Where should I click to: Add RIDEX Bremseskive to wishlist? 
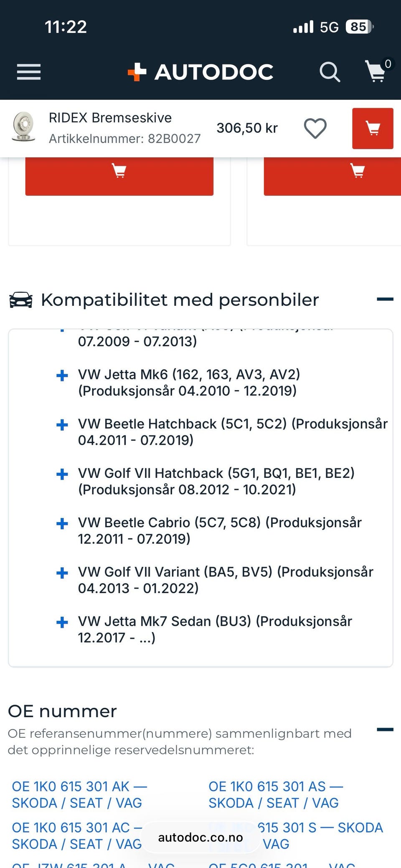(x=315, y=128)
